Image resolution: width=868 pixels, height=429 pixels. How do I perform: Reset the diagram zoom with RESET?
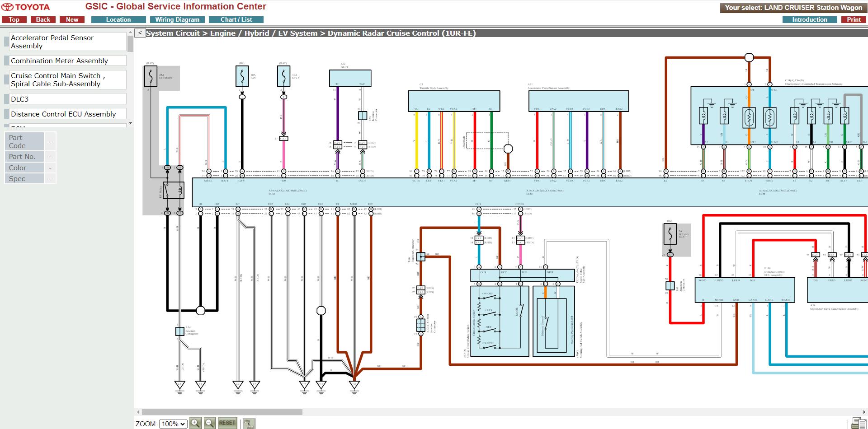[x=227, y=423]
